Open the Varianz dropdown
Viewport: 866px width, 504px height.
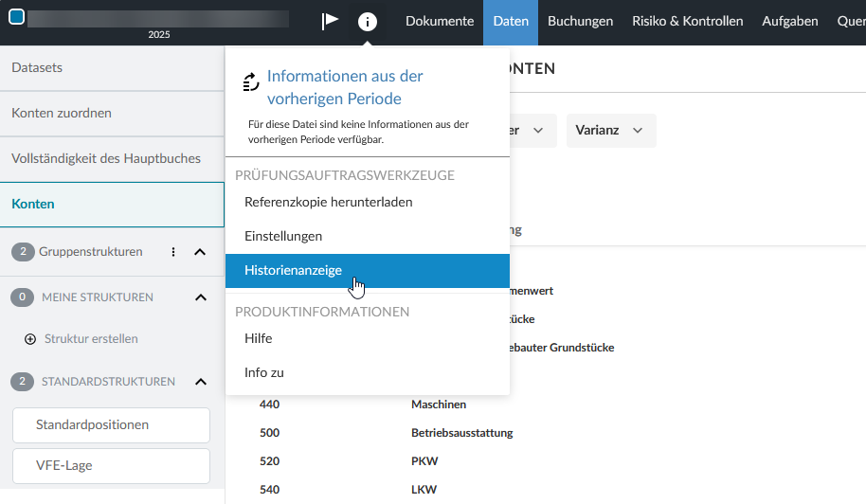(611, 131)
